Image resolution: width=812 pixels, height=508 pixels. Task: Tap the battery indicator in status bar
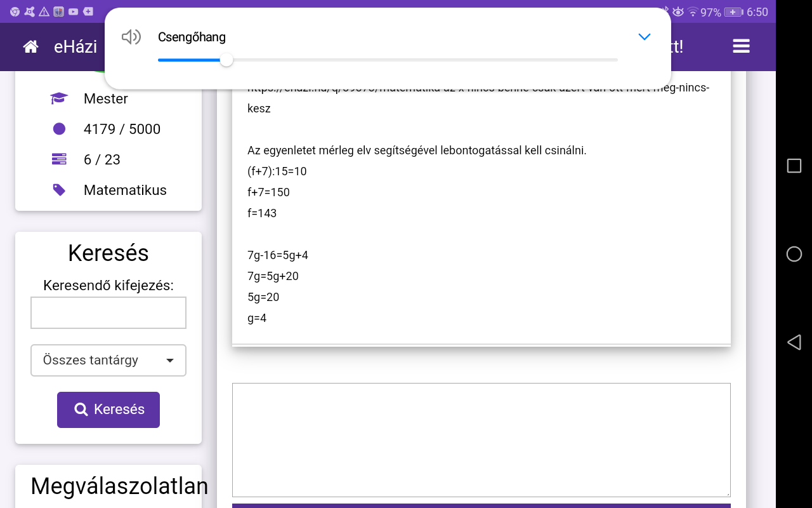point(733,12)
